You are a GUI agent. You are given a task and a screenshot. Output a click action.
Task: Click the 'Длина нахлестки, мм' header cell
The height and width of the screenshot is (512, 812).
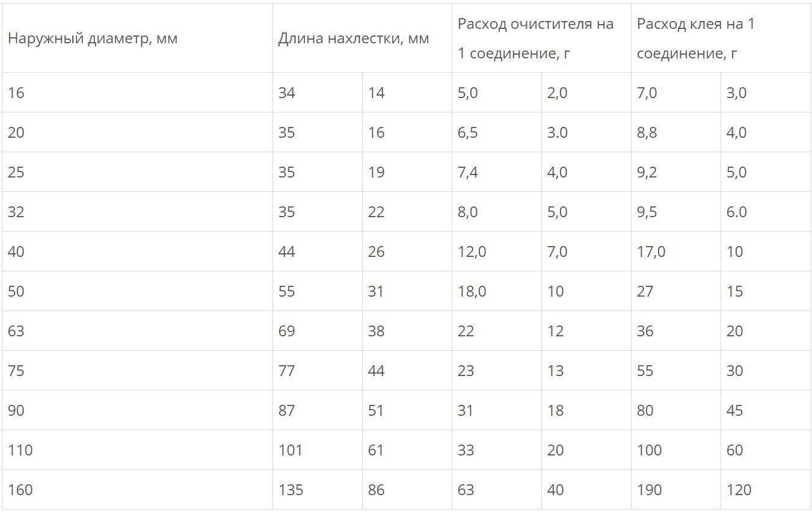coord(353,39)
